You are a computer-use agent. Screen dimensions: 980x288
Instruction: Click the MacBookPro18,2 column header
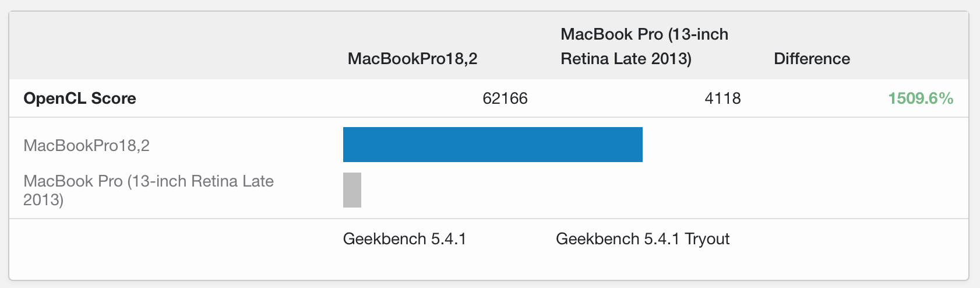[x=412, y=59]
